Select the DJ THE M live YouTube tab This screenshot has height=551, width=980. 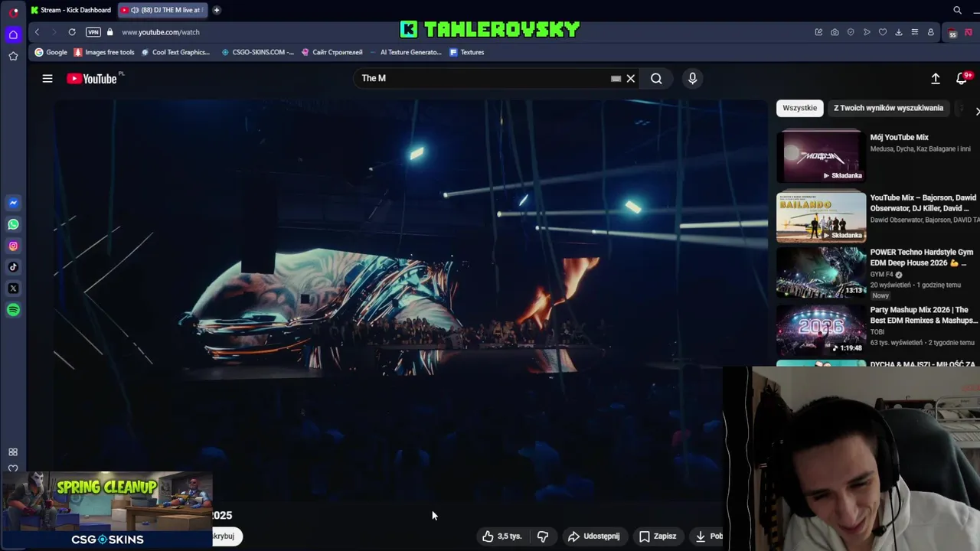pyautogui.click(x=162, y=10)
